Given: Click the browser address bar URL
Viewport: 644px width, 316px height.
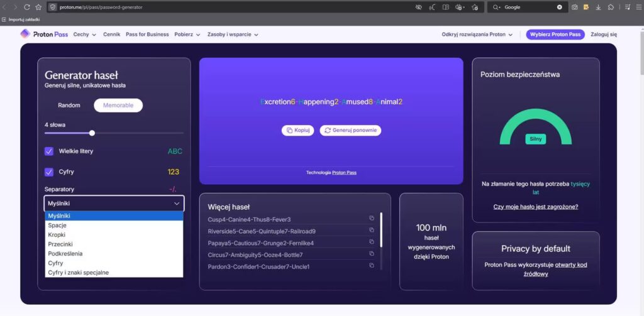Looking at the screenshot, I should [x=101, y=7].
